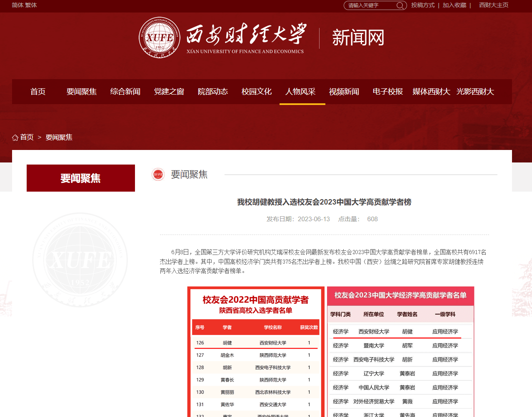Viewport: 532px width, 417px height.
Task: Open the 视频新闻 navigation tab
Action: click(x=344, y=92)
